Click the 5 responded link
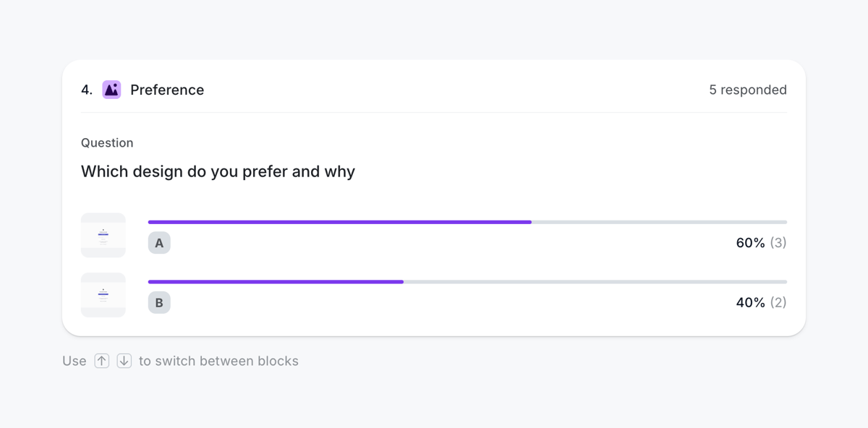The height and width of the screenshot is (428, 868). tap(748, 90)
